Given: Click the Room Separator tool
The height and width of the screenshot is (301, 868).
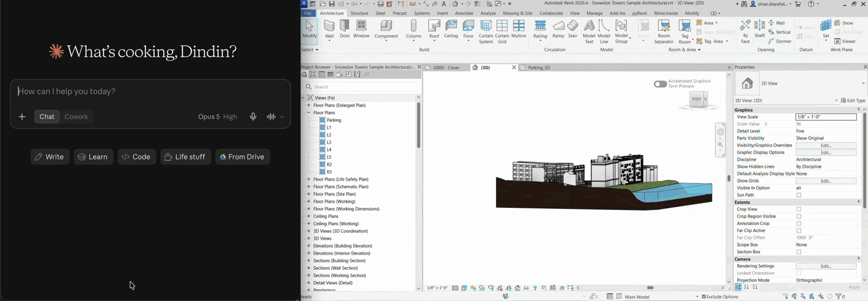Looking at the screenshot, I should coord(664,31).
